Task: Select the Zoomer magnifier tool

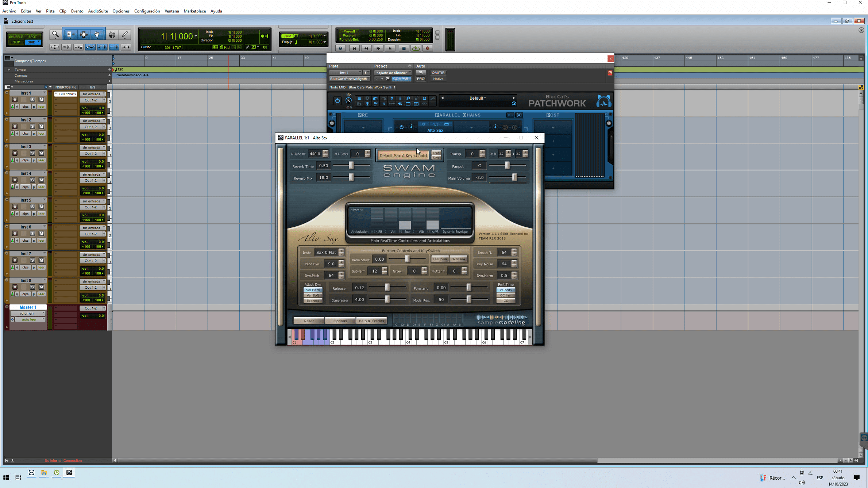Action: coord(55,35)
